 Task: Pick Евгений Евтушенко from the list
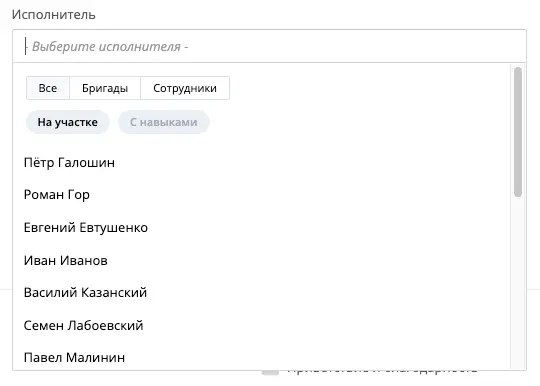click(x=262, y=228)
